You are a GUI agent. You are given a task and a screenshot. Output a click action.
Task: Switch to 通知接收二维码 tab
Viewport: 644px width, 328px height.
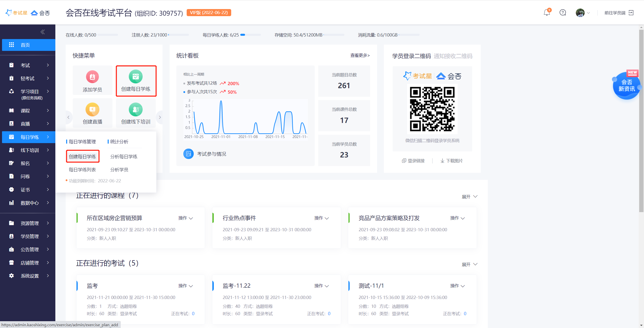coord(453,56)
